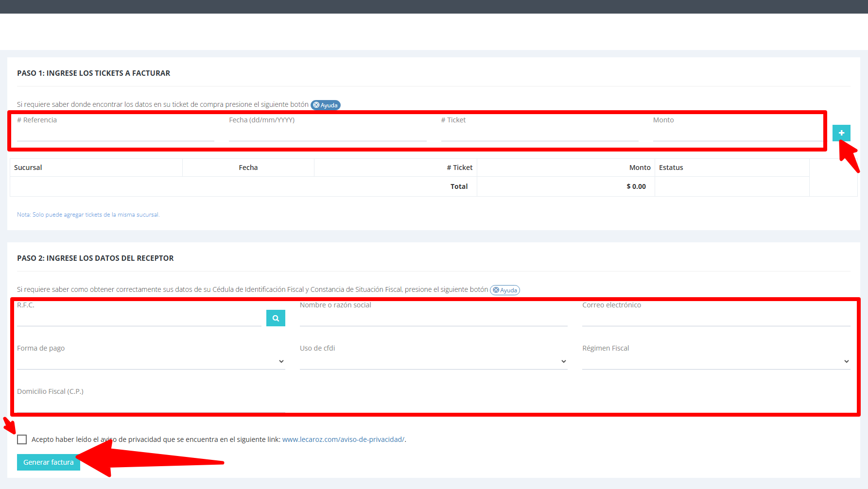
Task: Click the Fecha (dd/mm/YYYY) input field
Action: (x=327, y=134)
